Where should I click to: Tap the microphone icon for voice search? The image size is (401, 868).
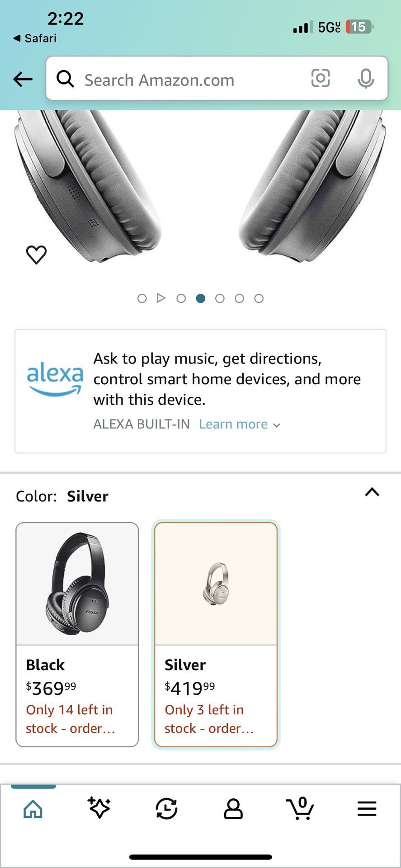pos(366,79)
